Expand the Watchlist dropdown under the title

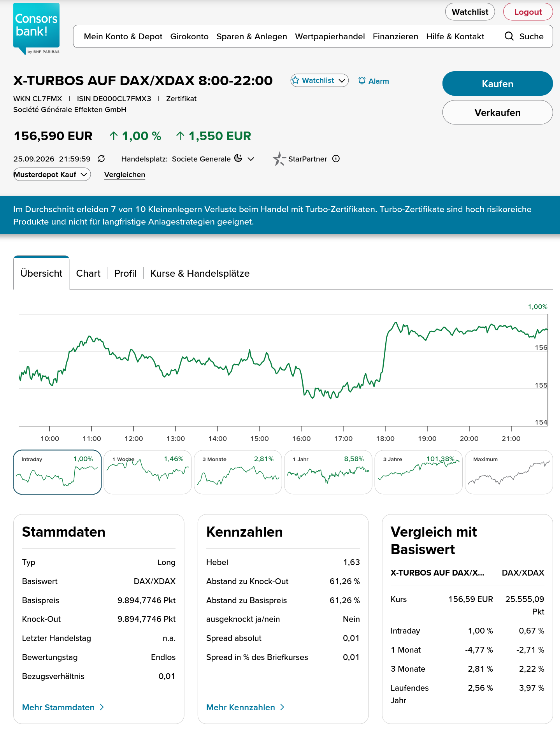coord(319,81)
